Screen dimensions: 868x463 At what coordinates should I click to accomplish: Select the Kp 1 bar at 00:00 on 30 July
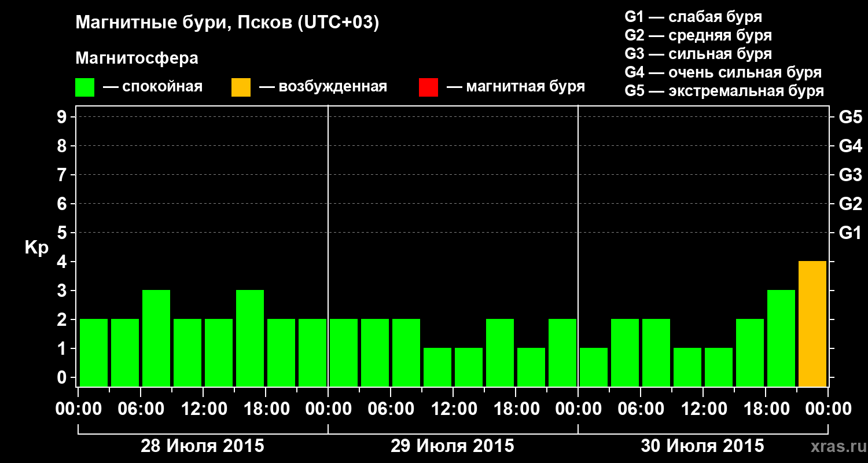tap(594, 368)
